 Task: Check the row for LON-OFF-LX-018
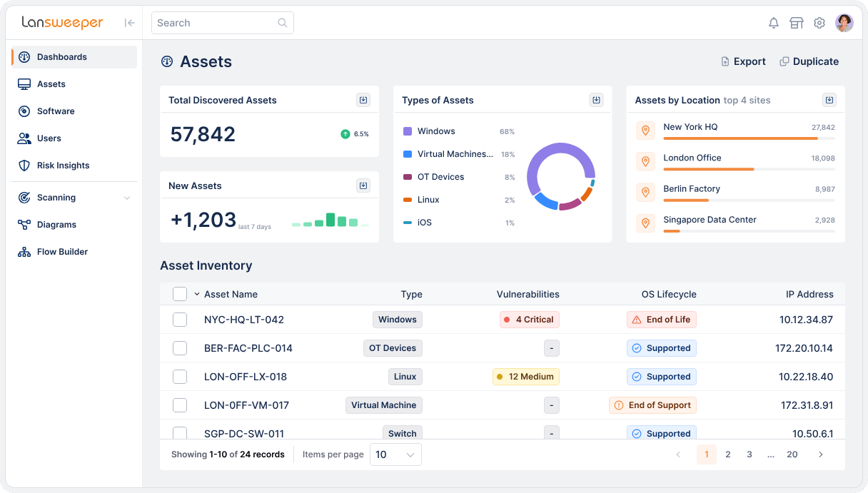[x=180, y=376]
